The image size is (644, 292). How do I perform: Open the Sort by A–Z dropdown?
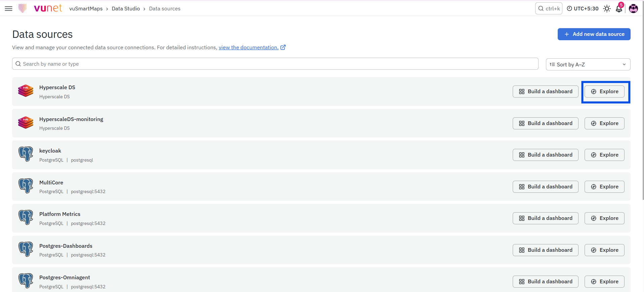pyautogui.click(x=588, y=64)
